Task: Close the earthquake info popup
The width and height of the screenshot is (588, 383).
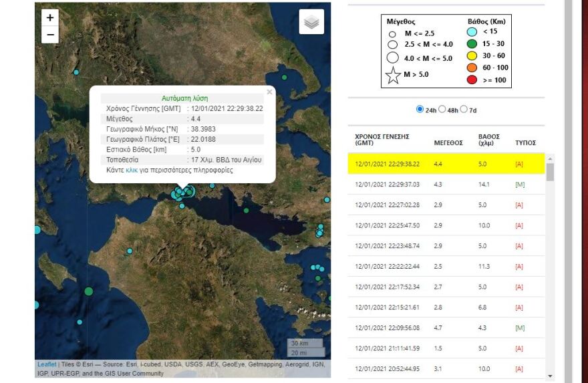Action: [x=269, y=92]
